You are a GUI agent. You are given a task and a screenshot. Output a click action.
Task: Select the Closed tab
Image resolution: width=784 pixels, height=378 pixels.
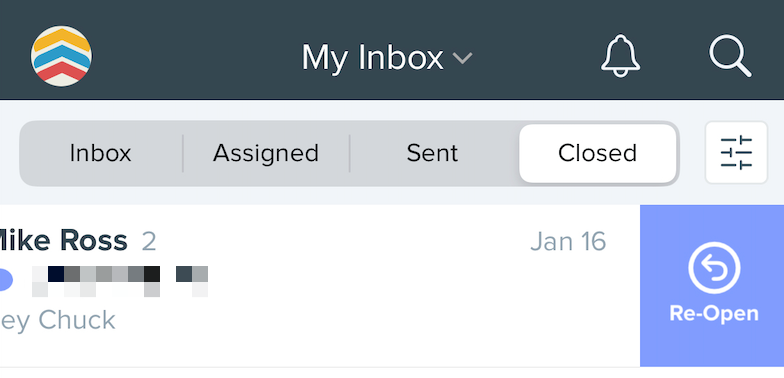pos(598,153)
